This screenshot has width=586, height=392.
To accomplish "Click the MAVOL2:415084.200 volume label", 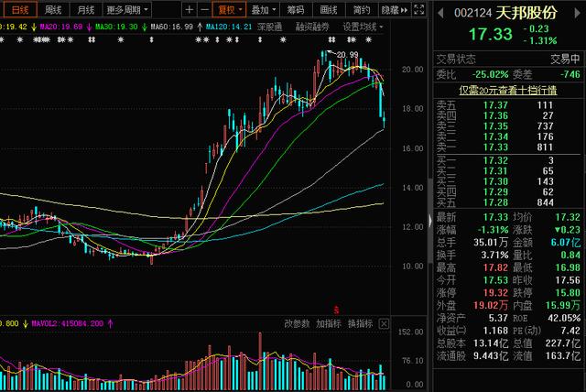I will point(67,323).
